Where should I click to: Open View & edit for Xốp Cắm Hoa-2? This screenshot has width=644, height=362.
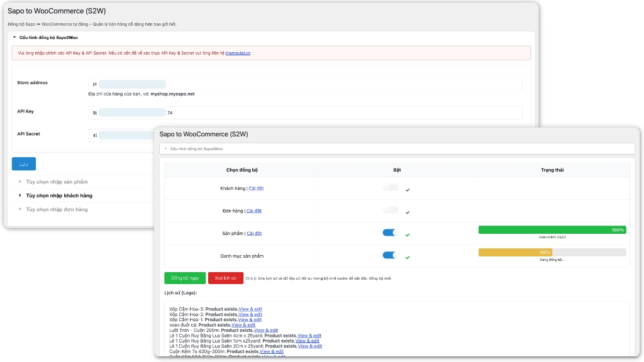tap(250, 314)
